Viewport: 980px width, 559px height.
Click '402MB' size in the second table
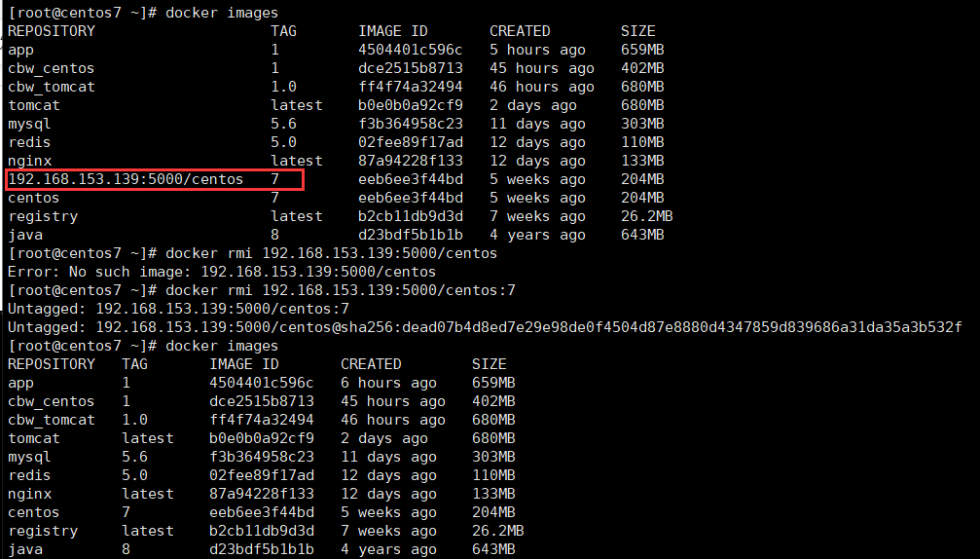click(493, 401)
